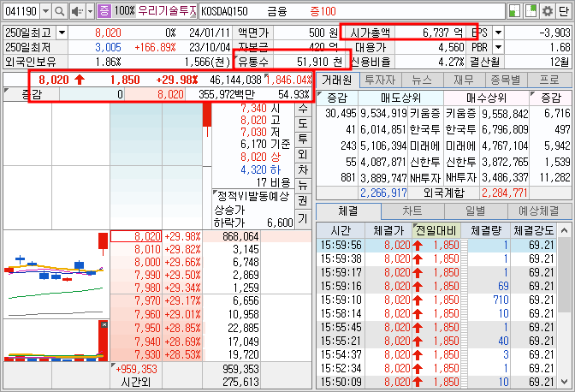Click the 매도상위 column header
This screenshot has height=392, width=575.
pyautogui.click(x=400, y=98)
